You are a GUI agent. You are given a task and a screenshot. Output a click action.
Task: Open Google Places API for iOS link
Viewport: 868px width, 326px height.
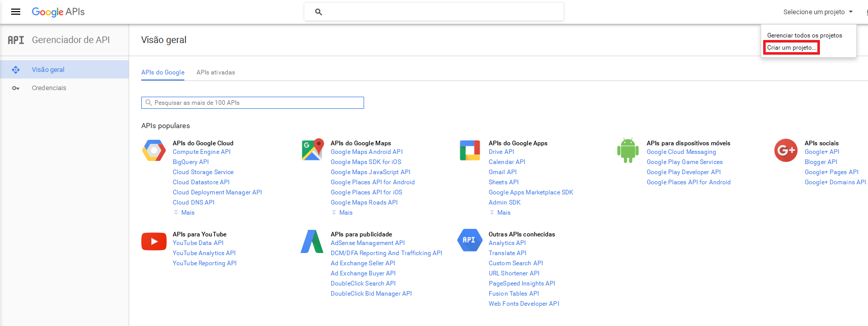(367, 192)
